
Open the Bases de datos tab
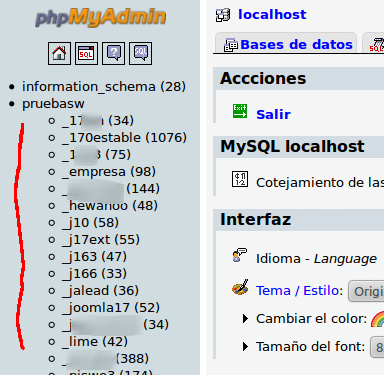[285, 43]
